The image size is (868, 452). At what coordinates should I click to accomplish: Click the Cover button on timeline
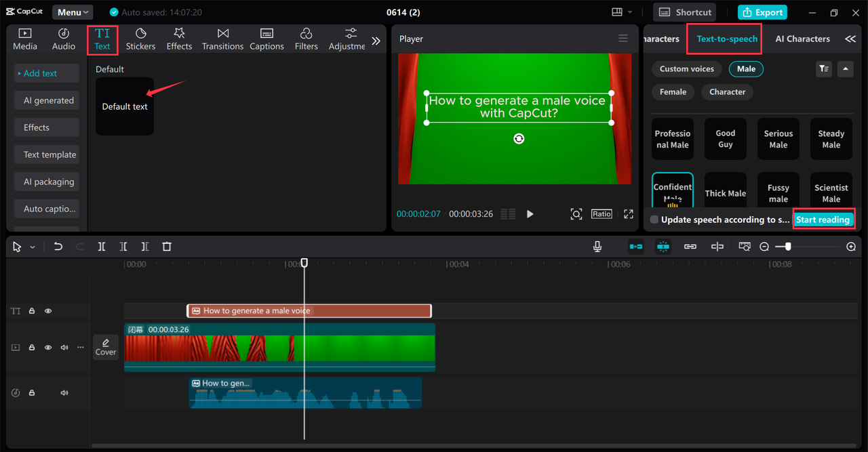tap(106, 346)
